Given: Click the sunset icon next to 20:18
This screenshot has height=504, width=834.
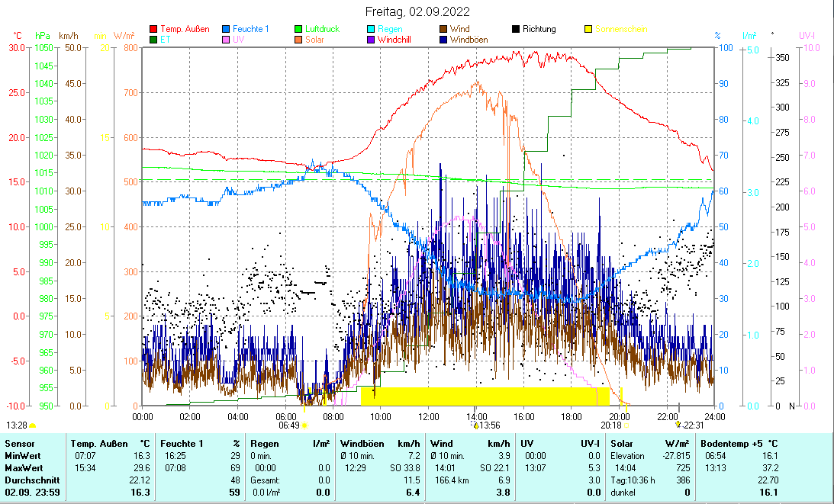Looking at the screenshot, I should pos(626,425).
